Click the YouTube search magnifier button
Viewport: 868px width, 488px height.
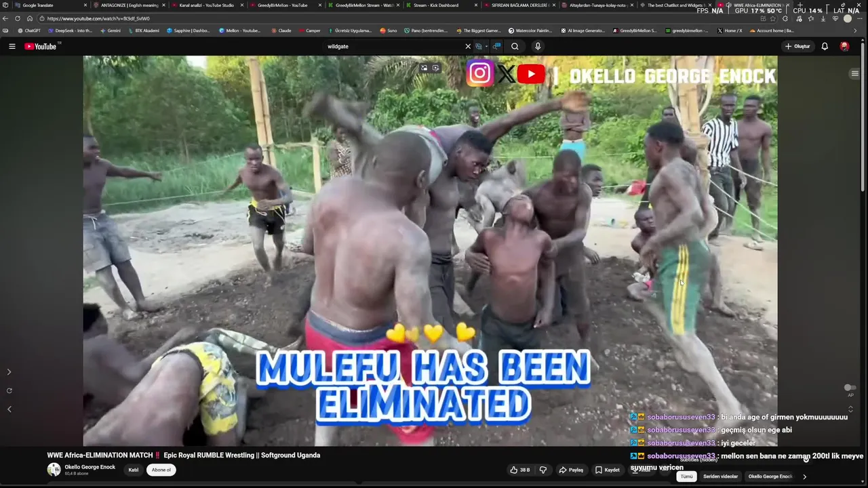[x=515, y=46]
